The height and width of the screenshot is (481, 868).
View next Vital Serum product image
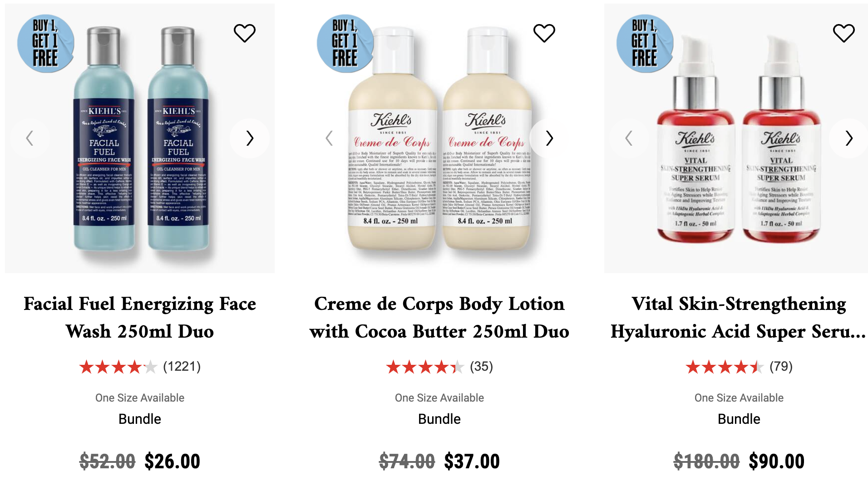pos(849,138)
